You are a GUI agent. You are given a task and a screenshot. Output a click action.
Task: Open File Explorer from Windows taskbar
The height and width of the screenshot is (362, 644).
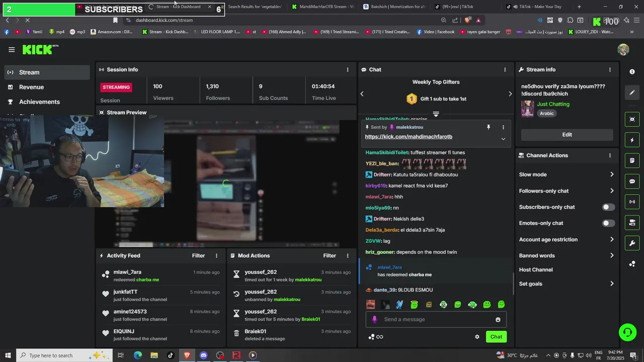154,355
